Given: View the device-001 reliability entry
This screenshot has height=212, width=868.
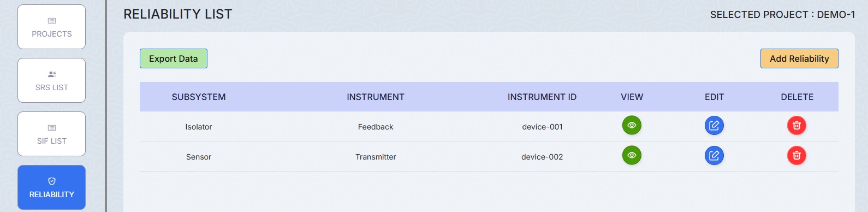Looking at the screenshot, I should [632, 125].
